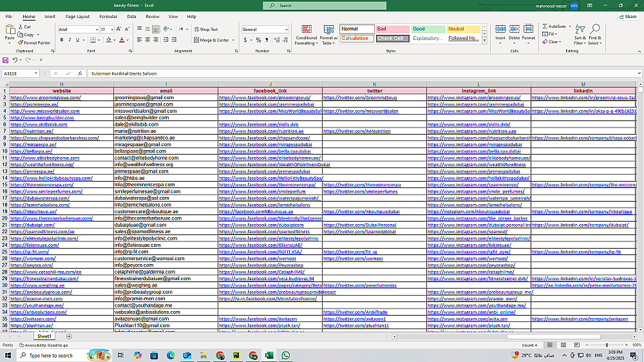Open the Fill dropdown
The image size is (644, 362).
(x=550, y=34)
